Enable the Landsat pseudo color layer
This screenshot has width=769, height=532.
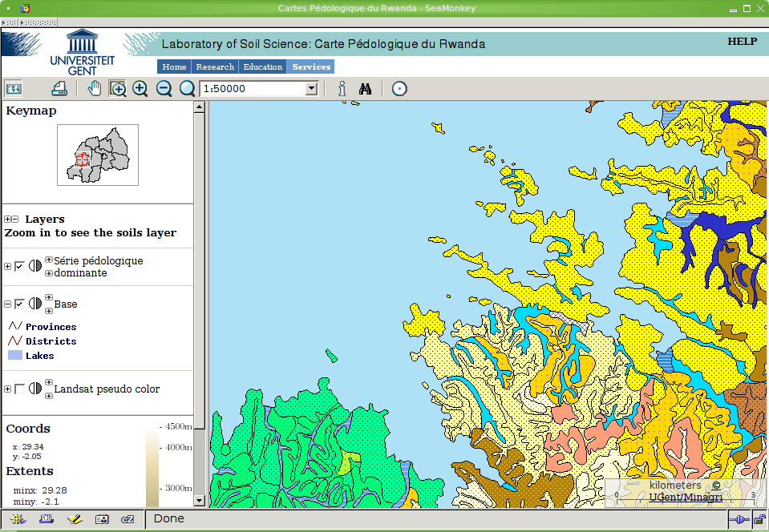19,389
